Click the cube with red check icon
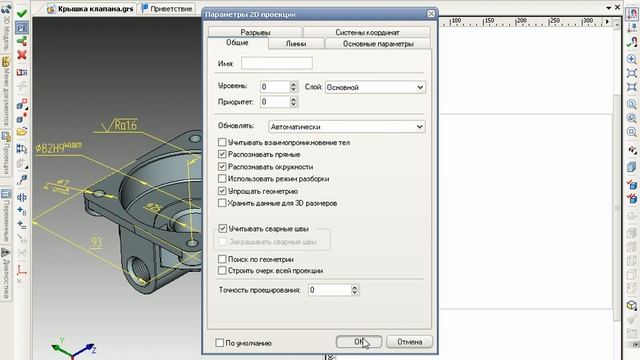The image size is (640, 360). pyautogui.click(x=632, y=184)
